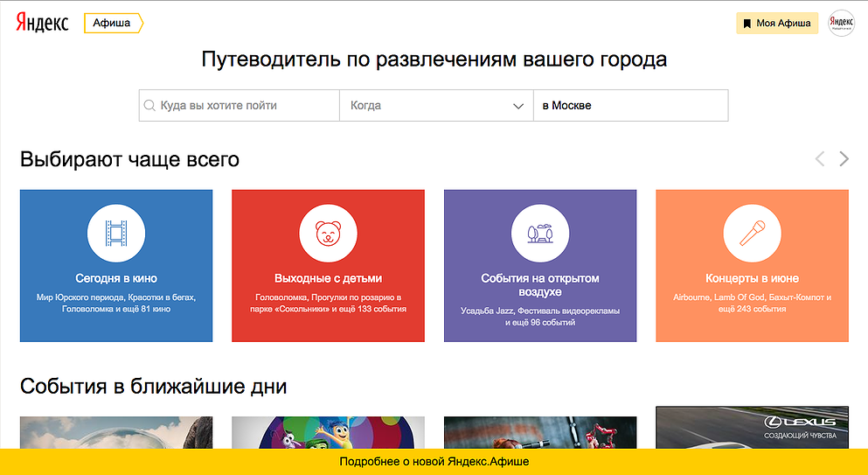This screenshot has width=868, height=475.
Task: Open the 'Концерты в июне' title
Action: point(753,278)
